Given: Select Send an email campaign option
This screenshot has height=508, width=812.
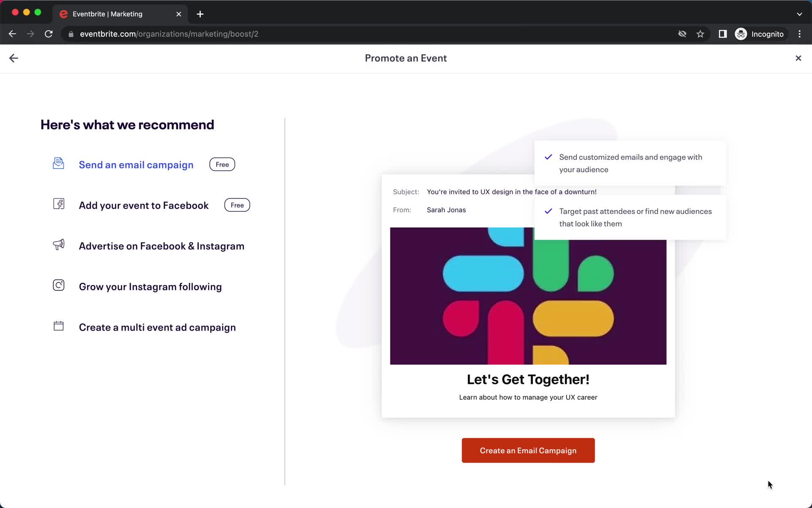Looking at the screenshot, I should pyautogui.click(x=136, y=164).
